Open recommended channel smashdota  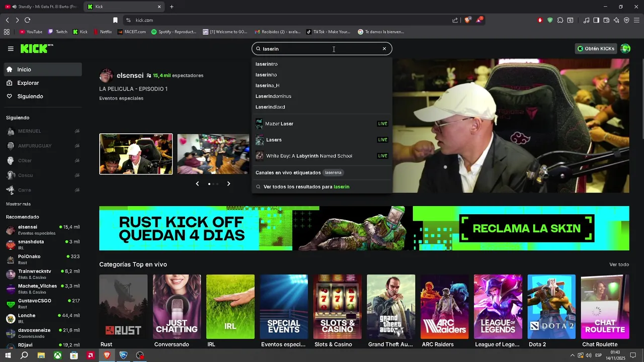pyautogui.click(x=43, y=244)
